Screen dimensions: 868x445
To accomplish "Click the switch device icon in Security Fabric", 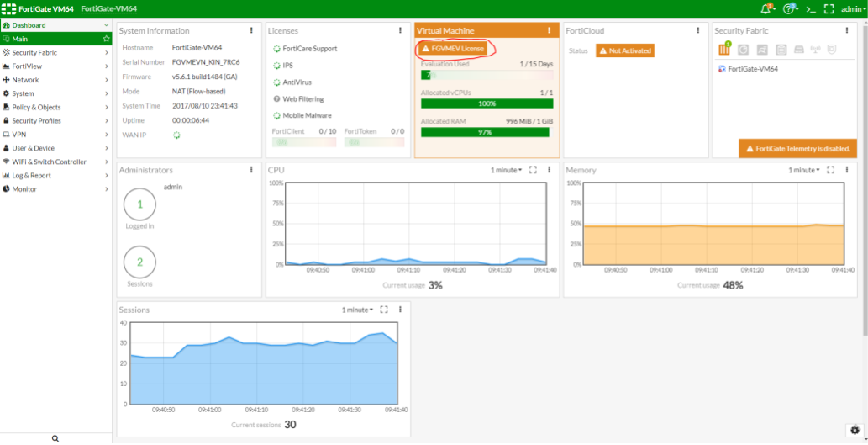I will pos(798,50).
